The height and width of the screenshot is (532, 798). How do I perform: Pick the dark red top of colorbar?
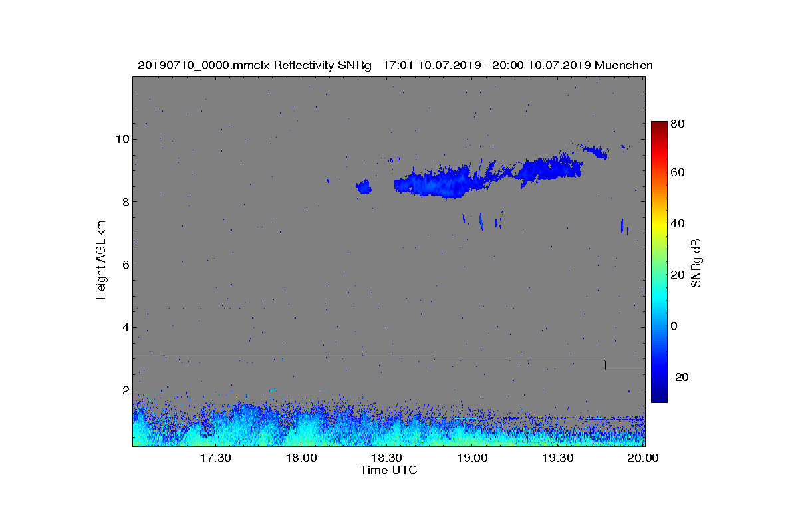(x=658, y=125)
